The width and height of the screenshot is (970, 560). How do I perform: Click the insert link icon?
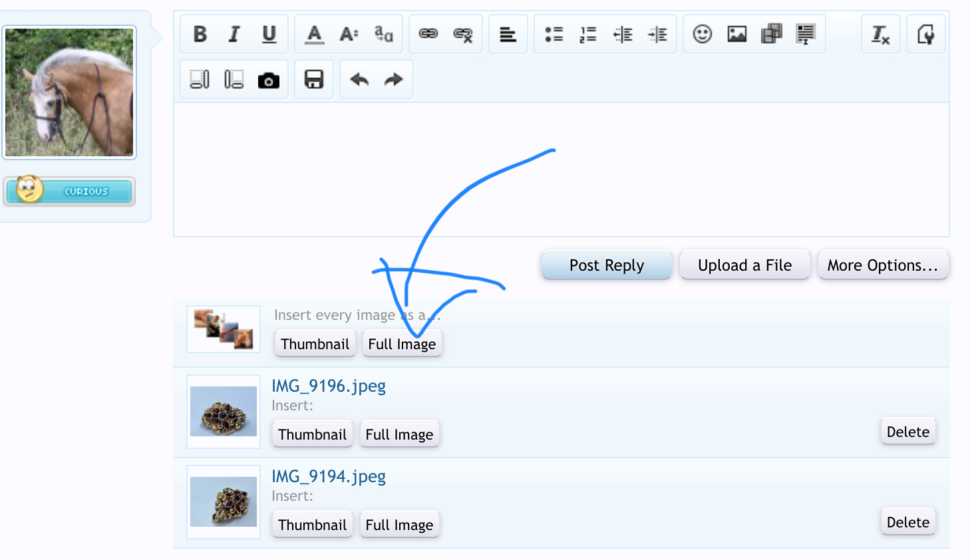coord(428,34)
